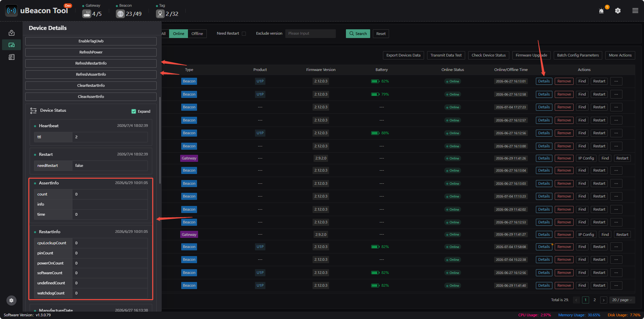Viewport: 644px width, 319px height.
Task: Uncheck the Expand checkbox in Device Status
Action: (x=134, y=111)
